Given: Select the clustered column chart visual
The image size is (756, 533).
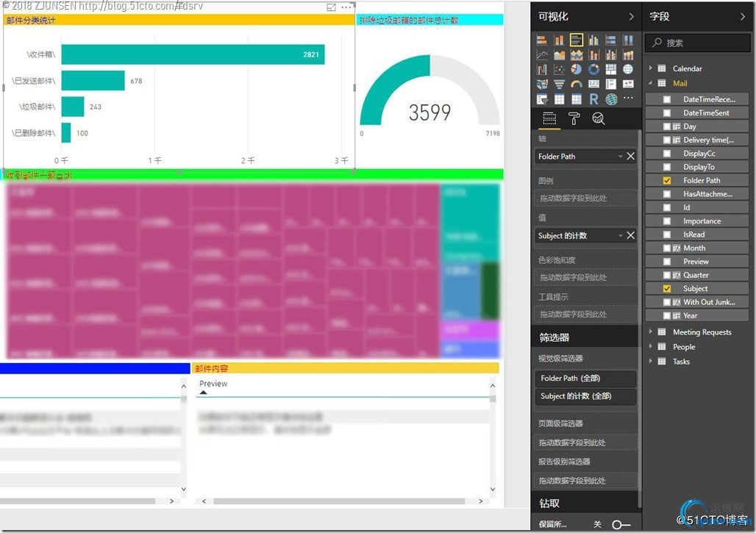Looking at the screenshot, I should (593, 40).
